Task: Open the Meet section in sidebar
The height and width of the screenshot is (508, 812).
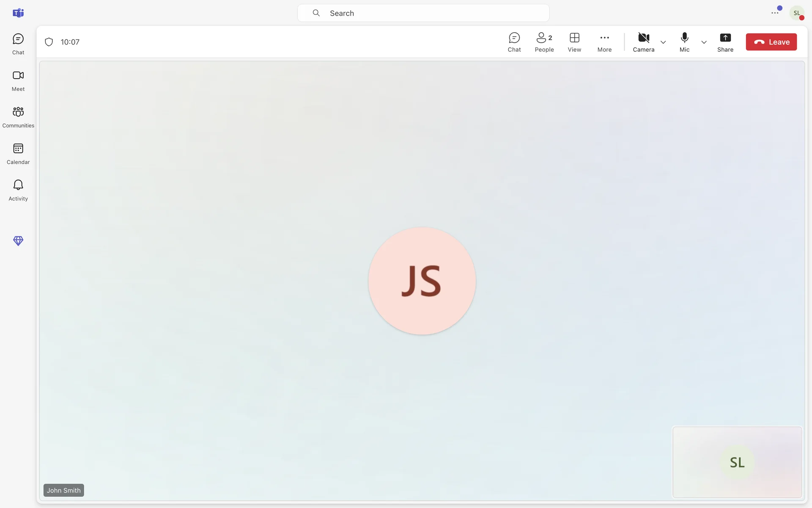Action: click(18, 80)
